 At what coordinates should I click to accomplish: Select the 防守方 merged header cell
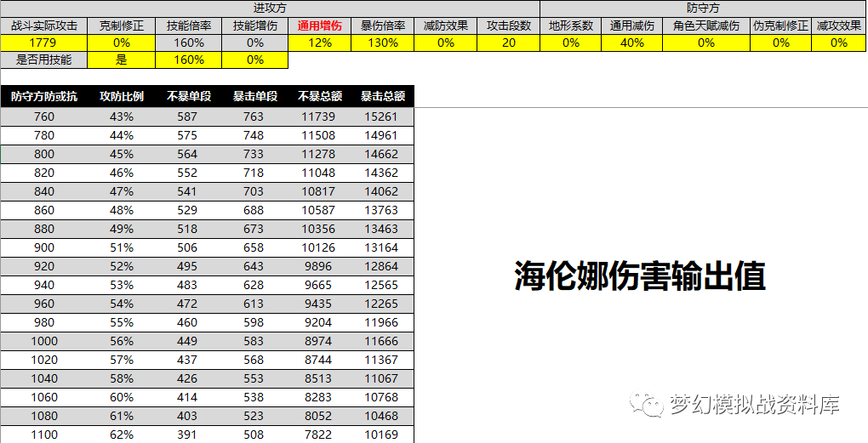(x=704, y=9)
